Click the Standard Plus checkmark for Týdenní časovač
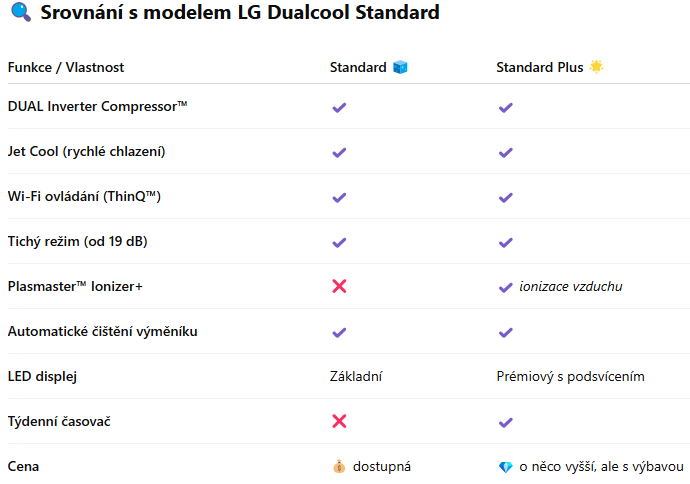 click(x=506, y=422)
